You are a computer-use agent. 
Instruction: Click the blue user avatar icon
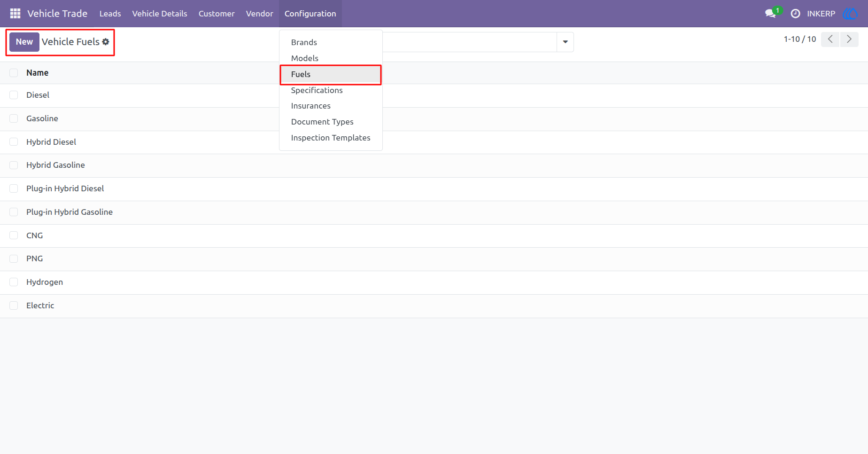[x=851, y=14]
